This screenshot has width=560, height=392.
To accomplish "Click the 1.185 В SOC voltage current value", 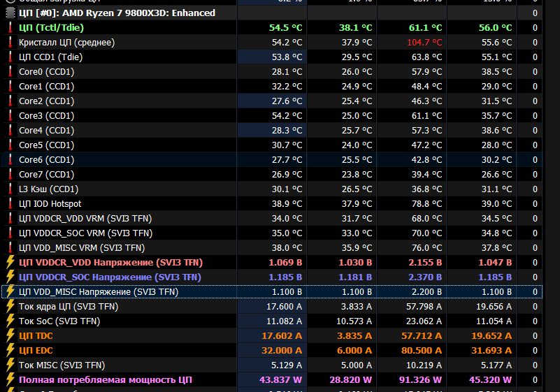I will coord(285,277).
